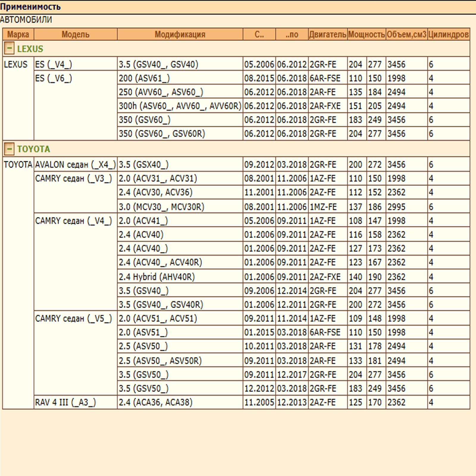Select the TOYOTA brand heading text
This screenshot has width=476, height=476.
click(x=33, y=149)
